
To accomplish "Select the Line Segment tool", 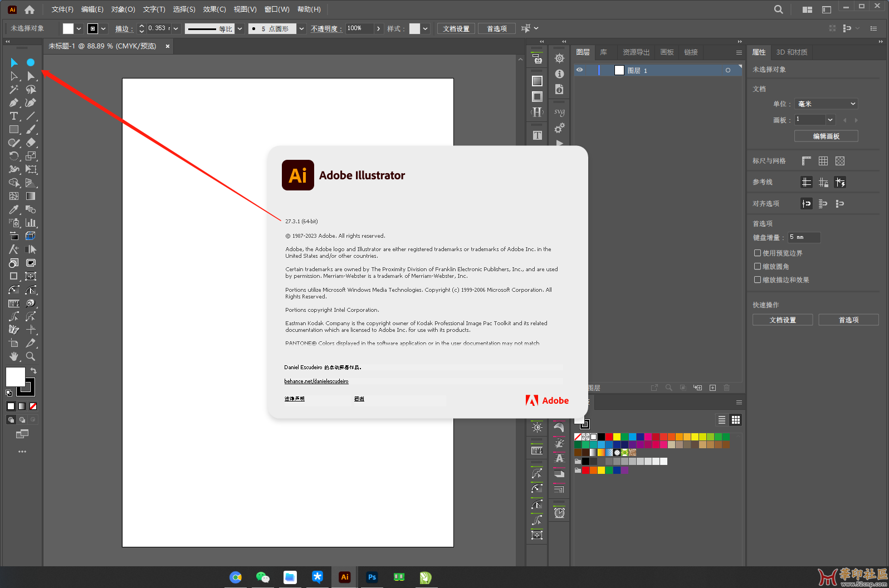I will (x=31, y=116).
